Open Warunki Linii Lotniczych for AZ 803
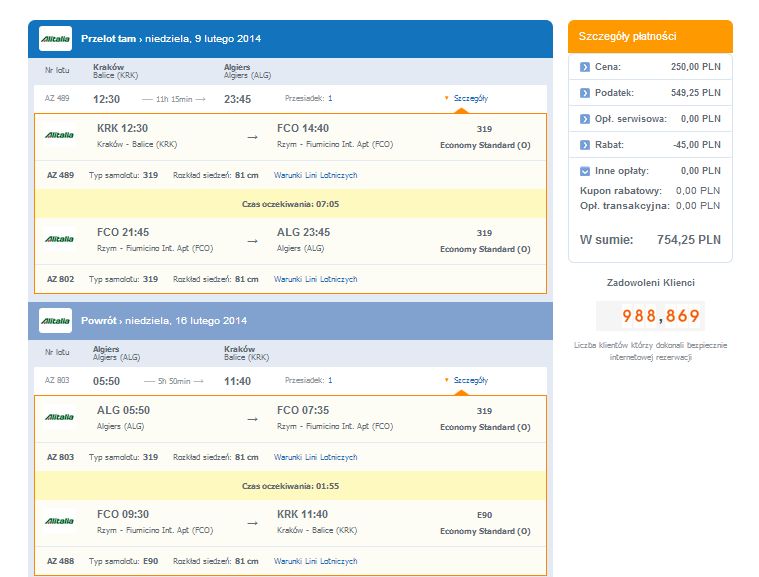 (x=316, y=457)
